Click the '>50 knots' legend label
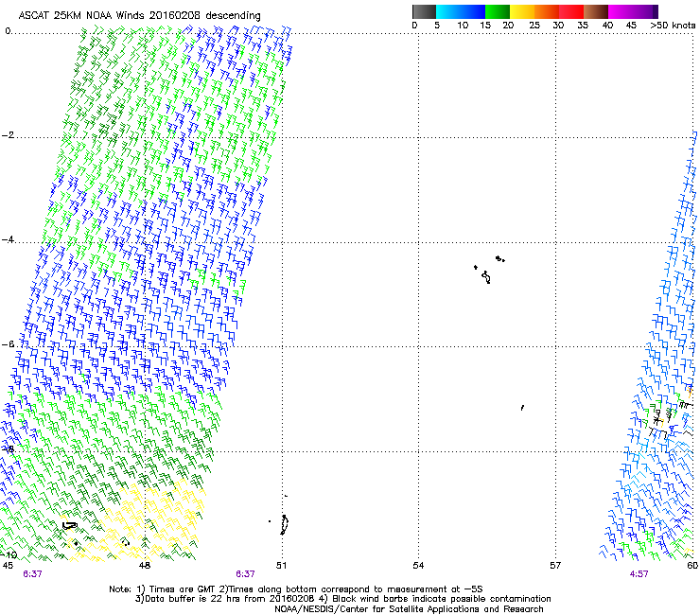The width and height of the screenshot is (700, 615). coord(673,25)
